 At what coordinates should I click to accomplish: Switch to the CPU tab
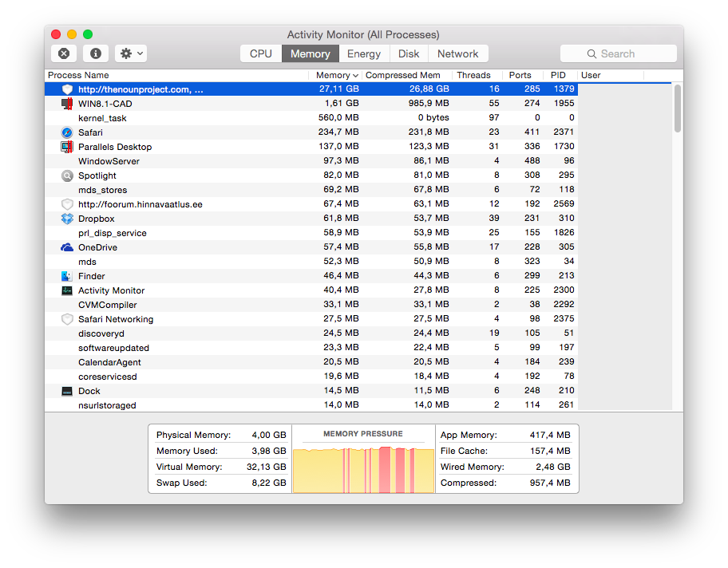coord(261,53)
